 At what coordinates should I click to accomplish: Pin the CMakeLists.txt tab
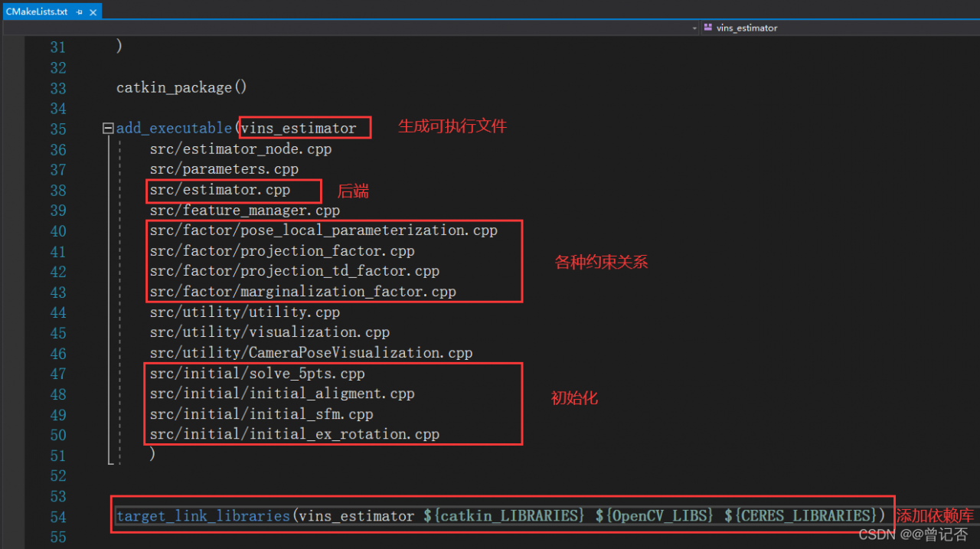pyautogui.click(x=80, y=11)
